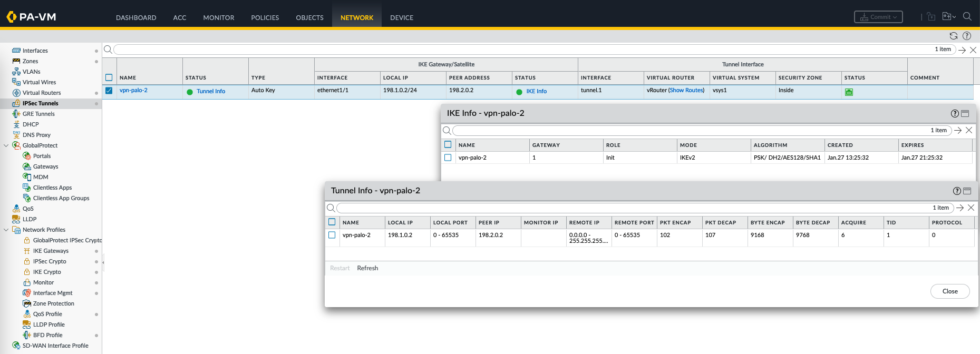This screenshot has width=980, height=354.
Task: Collapse the GlobalProtect tree node
Action: tap(6, 145)
